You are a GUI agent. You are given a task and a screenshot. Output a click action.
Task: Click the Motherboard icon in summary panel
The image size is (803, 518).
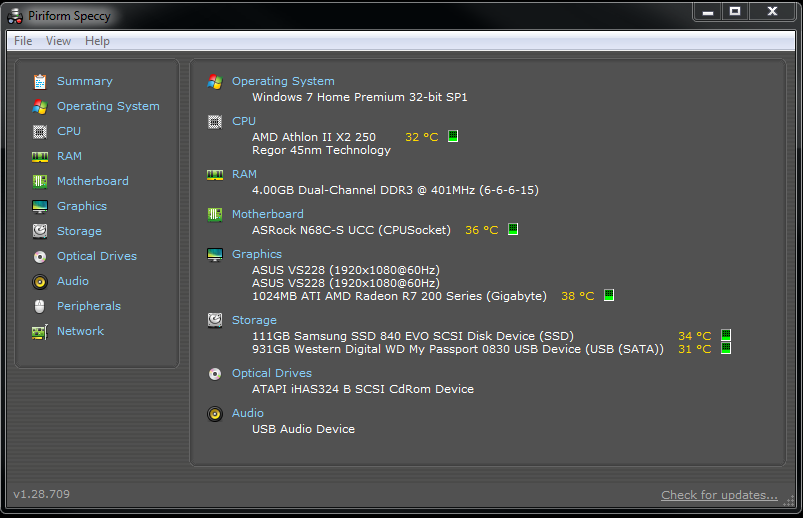(215, 215)
